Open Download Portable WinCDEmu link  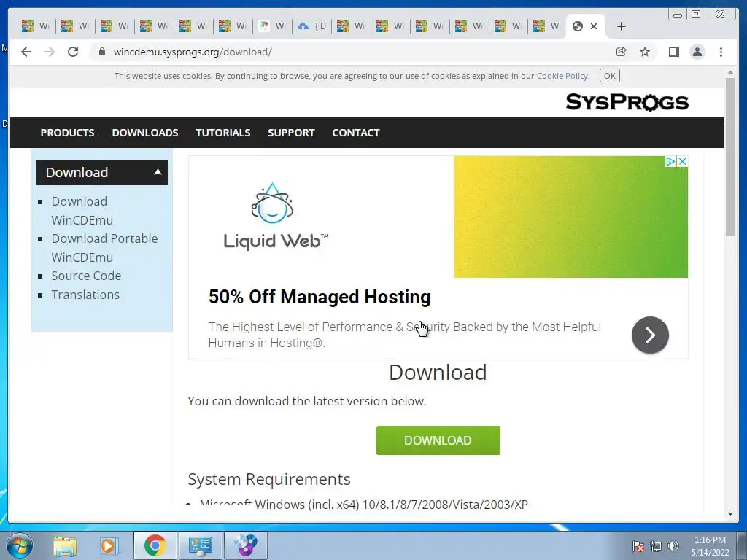coord(104,248)
